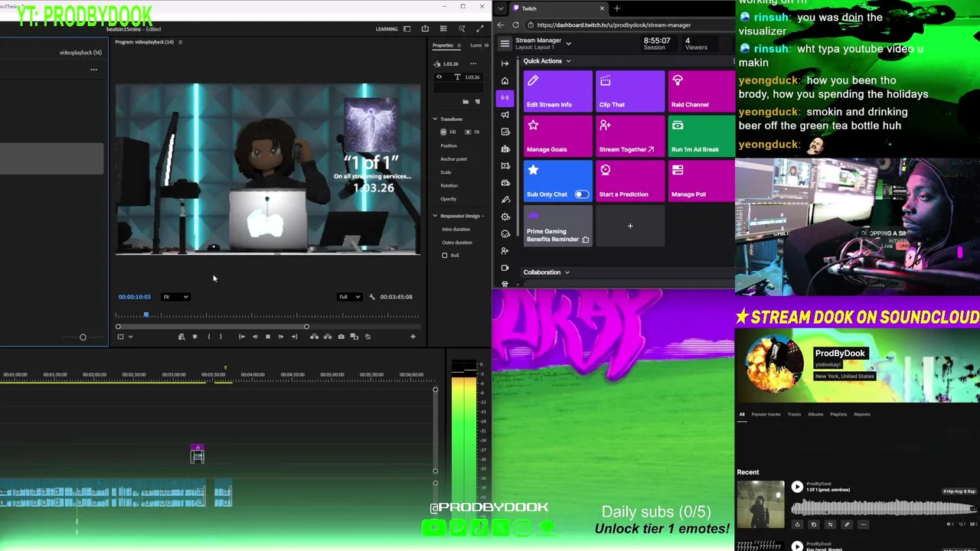The width and height of the screenshot is (980, 551).
Task: Play 1 Of 1 (prod. omninox) track
Action: click(797, 487)
